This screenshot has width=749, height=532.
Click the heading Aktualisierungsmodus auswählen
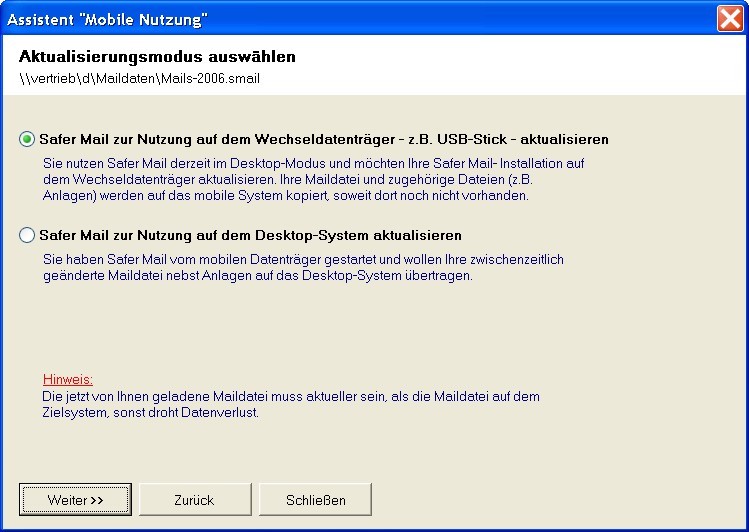coord(157,56)
